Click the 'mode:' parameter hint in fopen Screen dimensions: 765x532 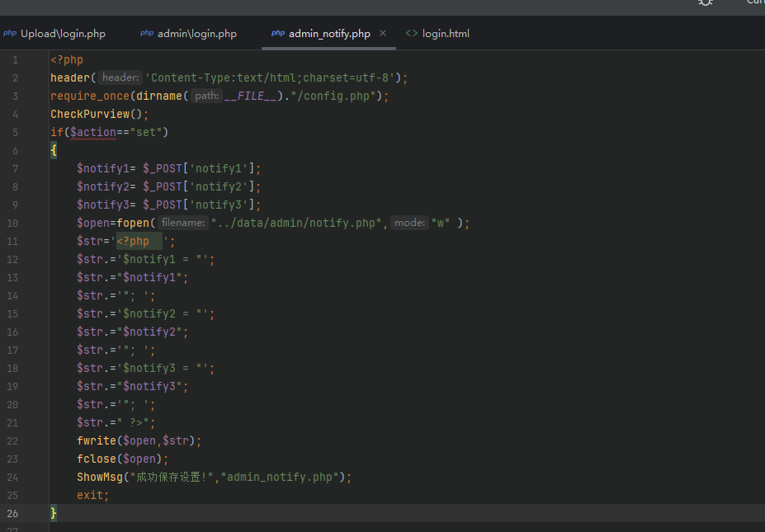[x=408, y=223]
